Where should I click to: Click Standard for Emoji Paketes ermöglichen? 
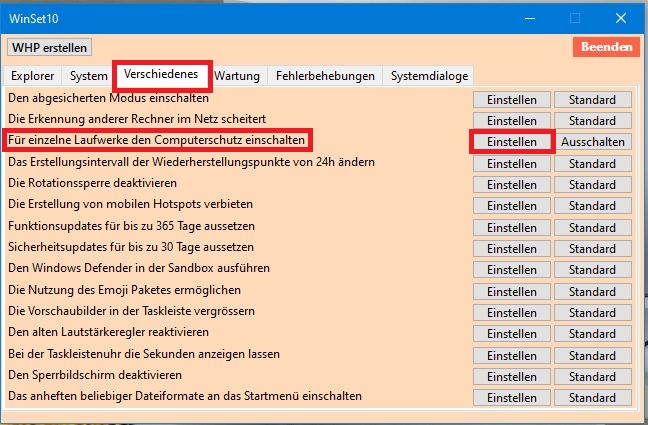[593, 292]
